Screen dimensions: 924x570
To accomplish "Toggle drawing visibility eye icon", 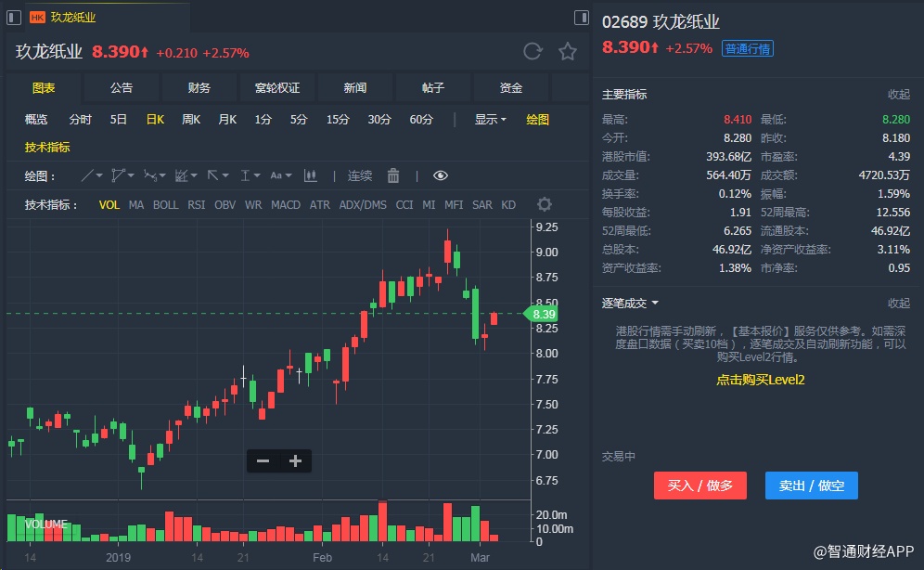I will [441, 175].
